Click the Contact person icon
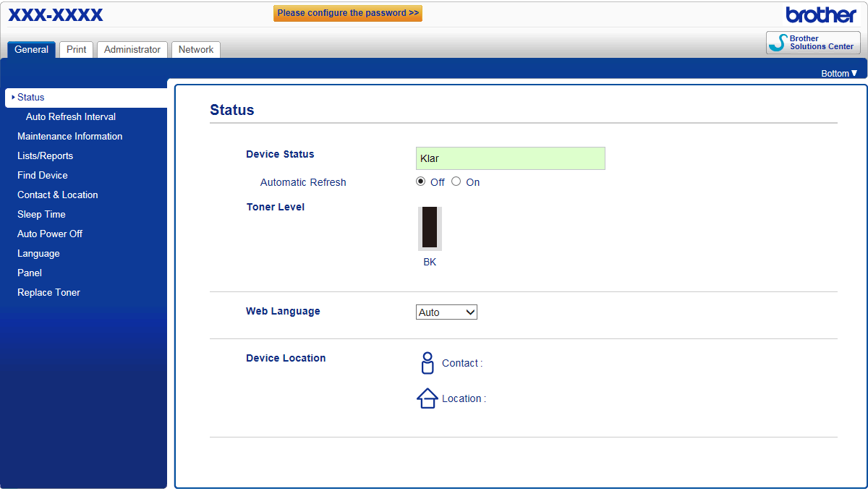The height and width of the screenshot is (491, 868). (427, 363)
